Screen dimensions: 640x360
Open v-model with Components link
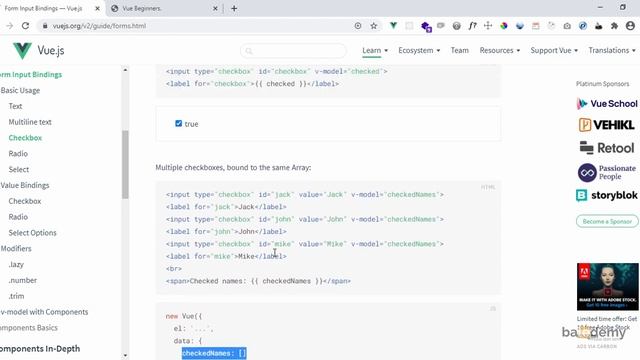point(44,312)
